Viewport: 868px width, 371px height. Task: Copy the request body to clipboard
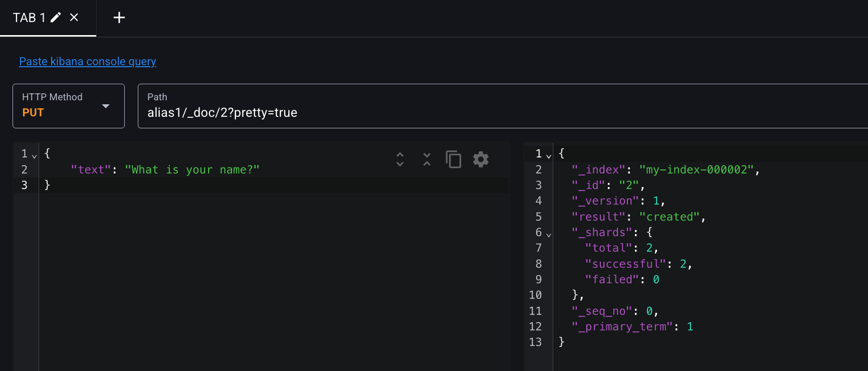(x=454, y=159)
